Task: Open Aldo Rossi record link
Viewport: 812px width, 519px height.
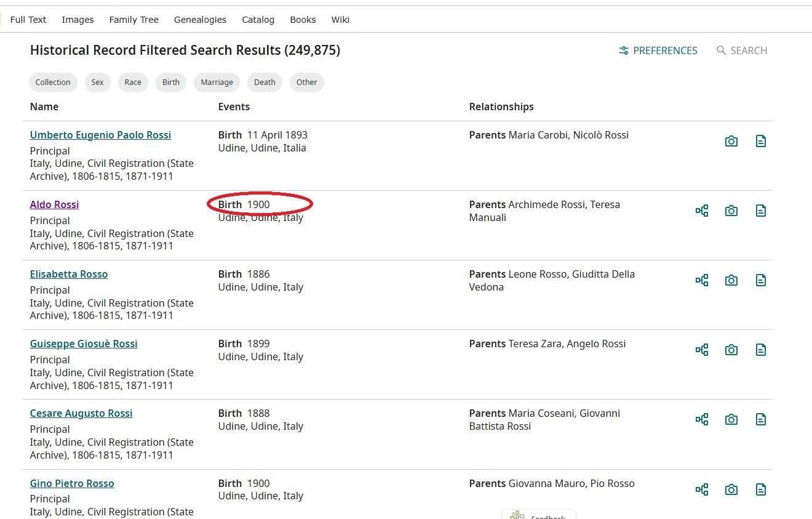Action: tap(55, 205)
